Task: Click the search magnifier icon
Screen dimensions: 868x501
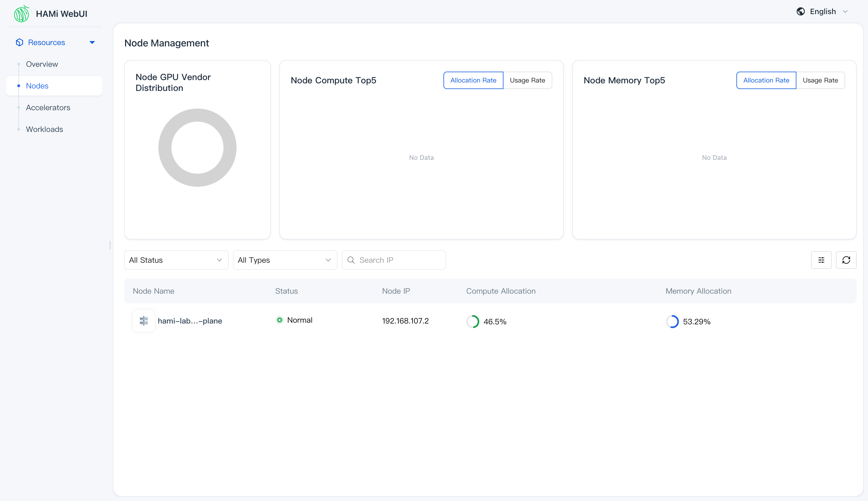Action: click(351, 260)
